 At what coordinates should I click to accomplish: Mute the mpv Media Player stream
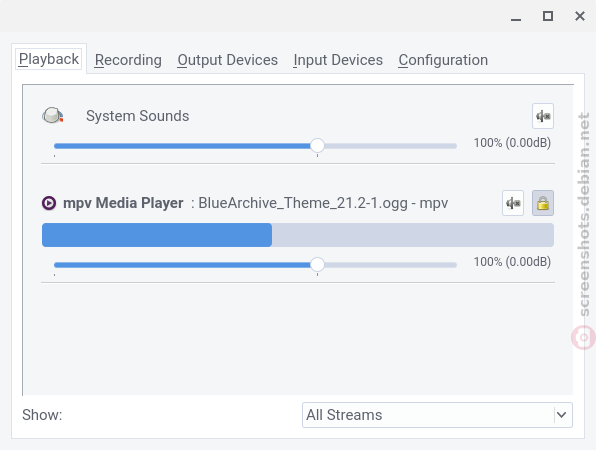coord(513,203)
